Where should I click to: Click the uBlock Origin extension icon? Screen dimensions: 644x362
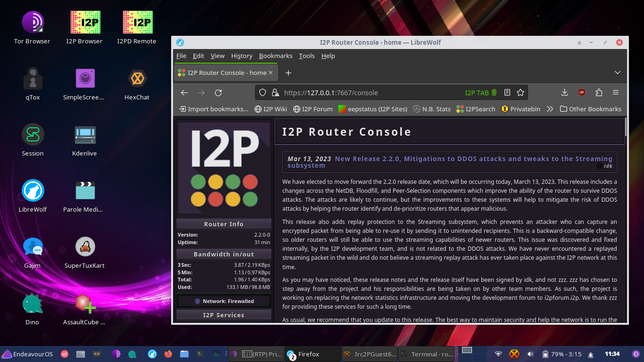click(582, 93)
